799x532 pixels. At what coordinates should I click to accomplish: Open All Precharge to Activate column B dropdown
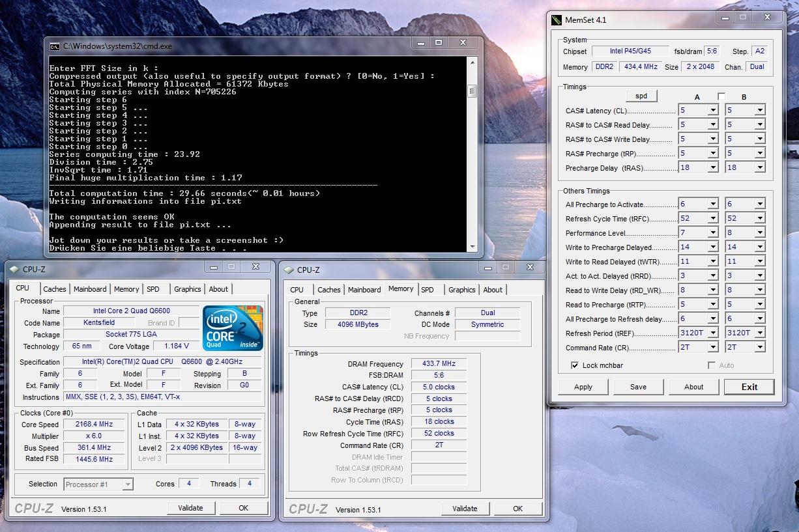coord(759,204)
